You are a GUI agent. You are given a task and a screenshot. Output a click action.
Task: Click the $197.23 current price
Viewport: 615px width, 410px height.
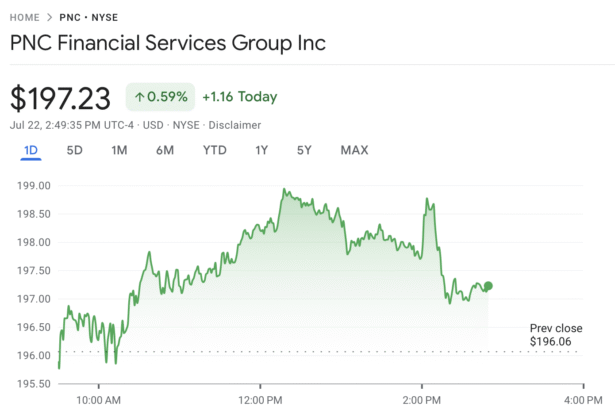(60, 98)
